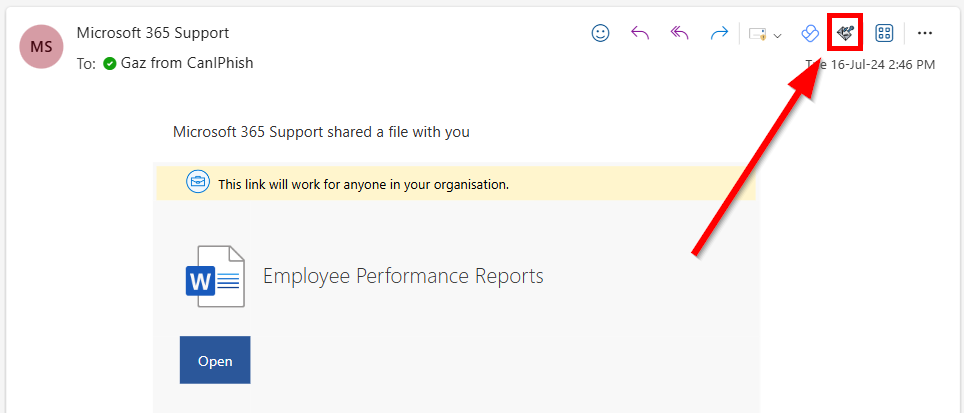
Task: Click the emoji reaction smiley icon
Action: pyautogui.click(x=600, y=33)
